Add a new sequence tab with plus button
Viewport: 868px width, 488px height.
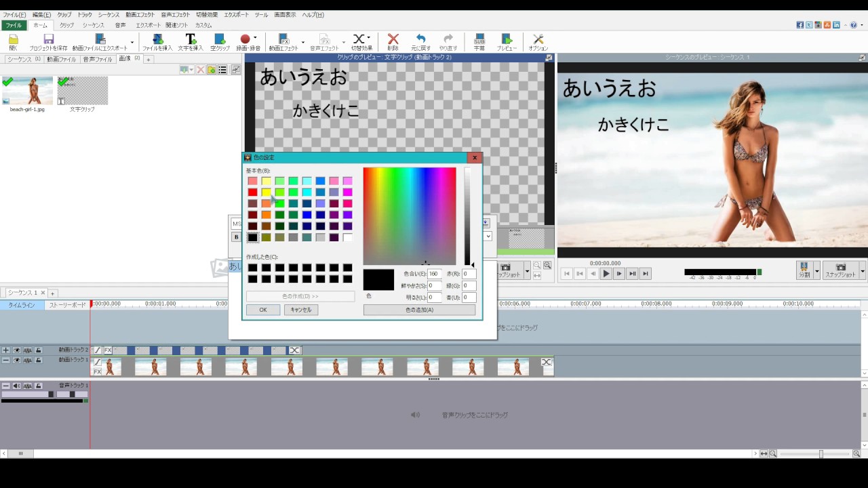coord(52,293)
